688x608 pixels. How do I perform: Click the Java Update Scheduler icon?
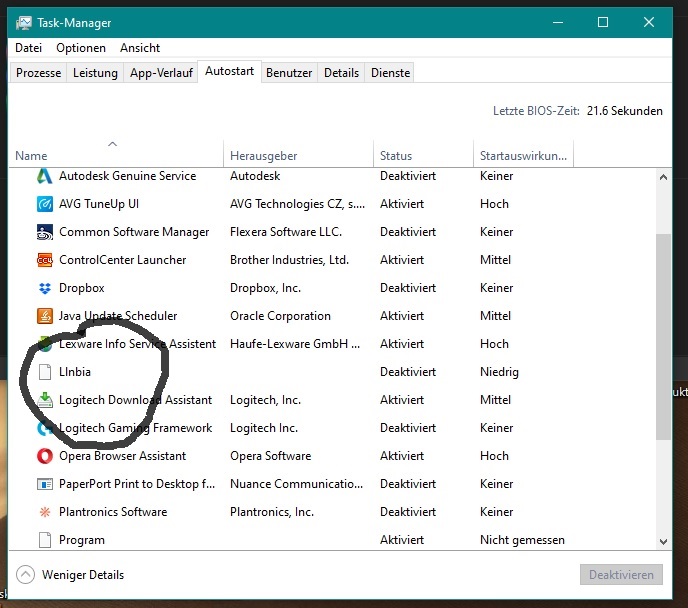pyautogui.click(x=44, y=316)
